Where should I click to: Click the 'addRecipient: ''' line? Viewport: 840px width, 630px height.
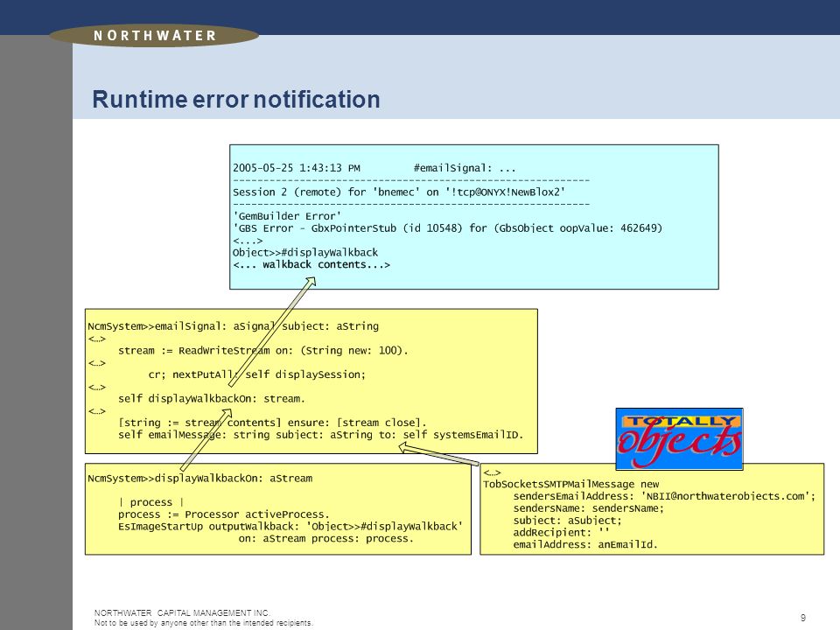coord(561,533)
